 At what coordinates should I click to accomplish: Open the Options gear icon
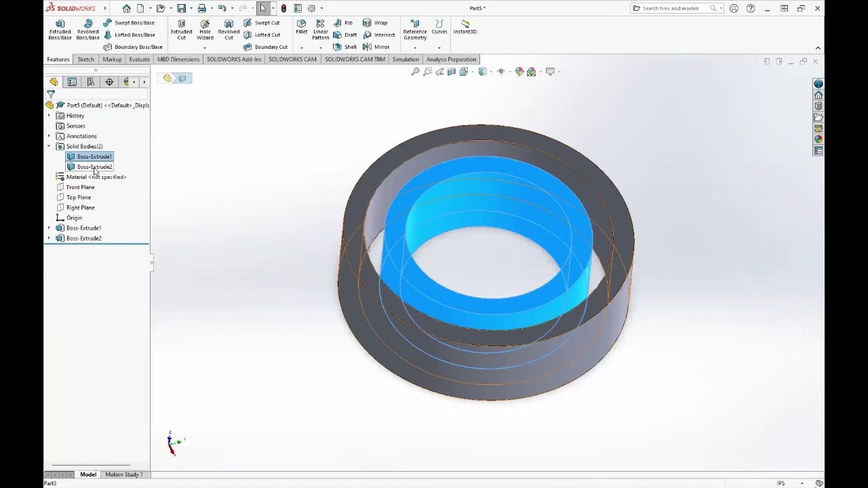pyautogui.click(x=311, y=8)
